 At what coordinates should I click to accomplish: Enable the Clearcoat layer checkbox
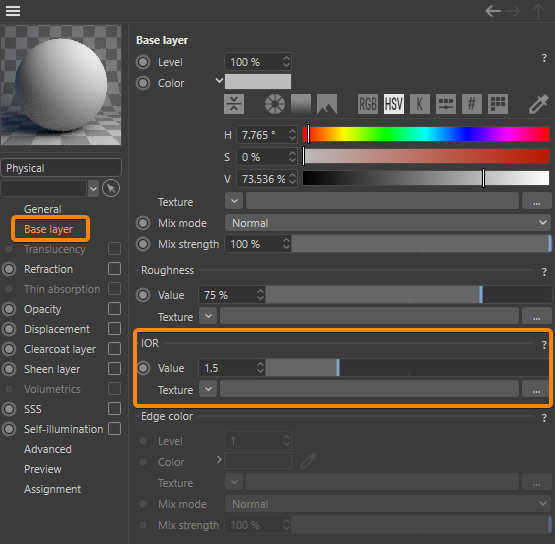click(x=114, y=349)
